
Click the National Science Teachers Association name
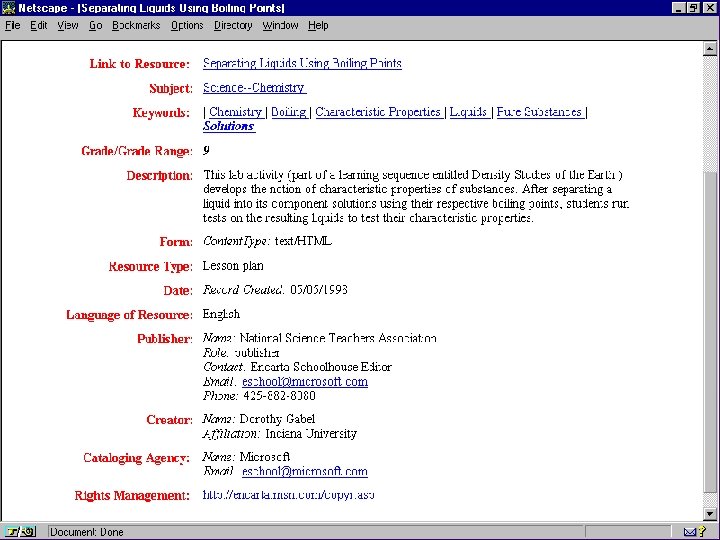coord(338,338)
